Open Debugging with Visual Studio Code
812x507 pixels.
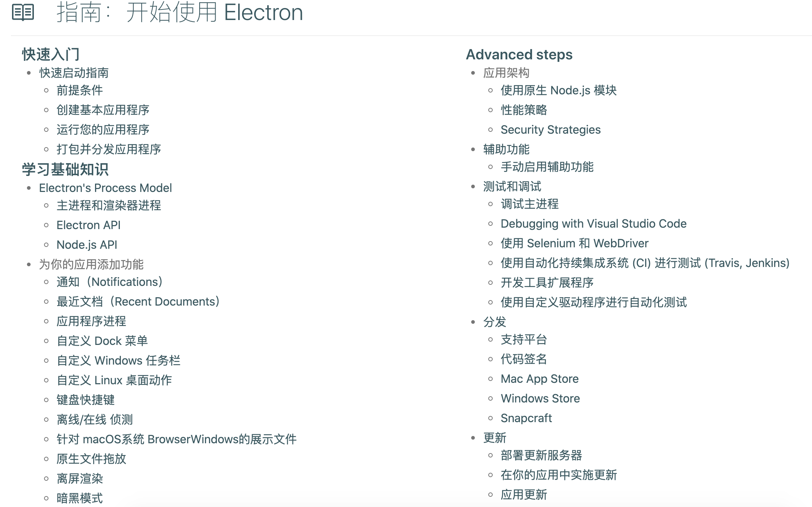pyautogui.click(x=594, y=224)
